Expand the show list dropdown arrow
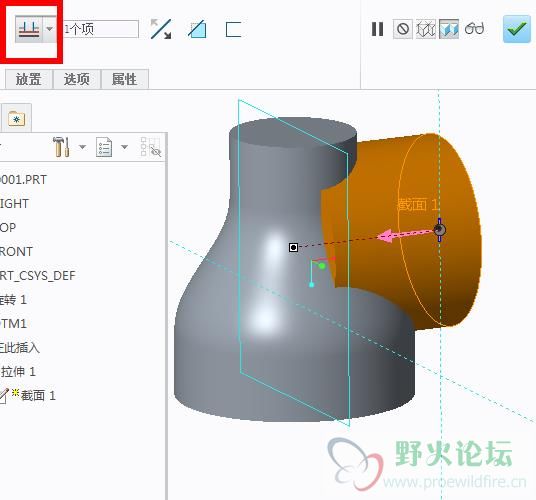Image resolution: width=536 pixels, height=500 pixels. click(x=124, y=147)
